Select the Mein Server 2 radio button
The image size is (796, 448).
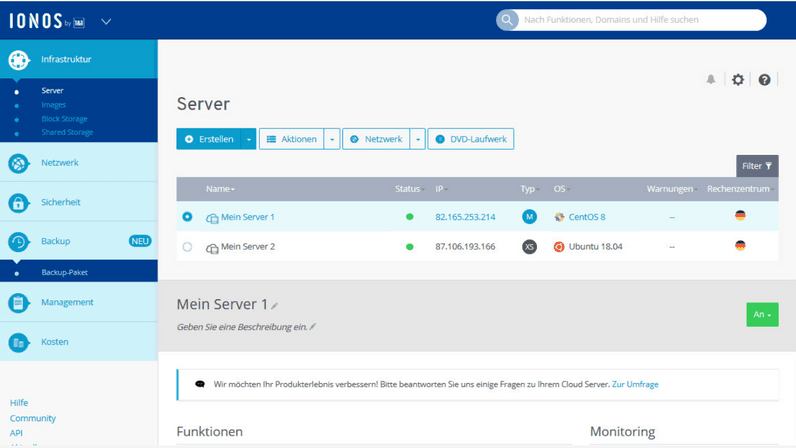click(x=187, y=247)
